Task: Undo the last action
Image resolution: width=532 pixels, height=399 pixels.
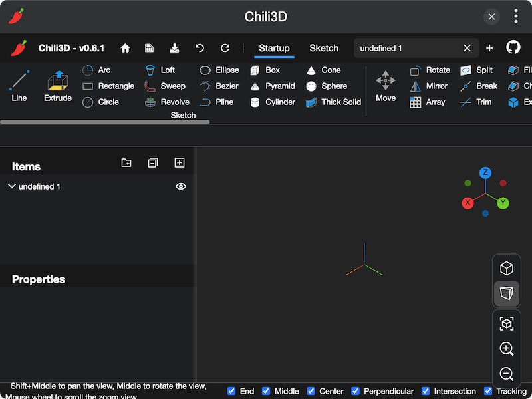Action: click(200, 48)
